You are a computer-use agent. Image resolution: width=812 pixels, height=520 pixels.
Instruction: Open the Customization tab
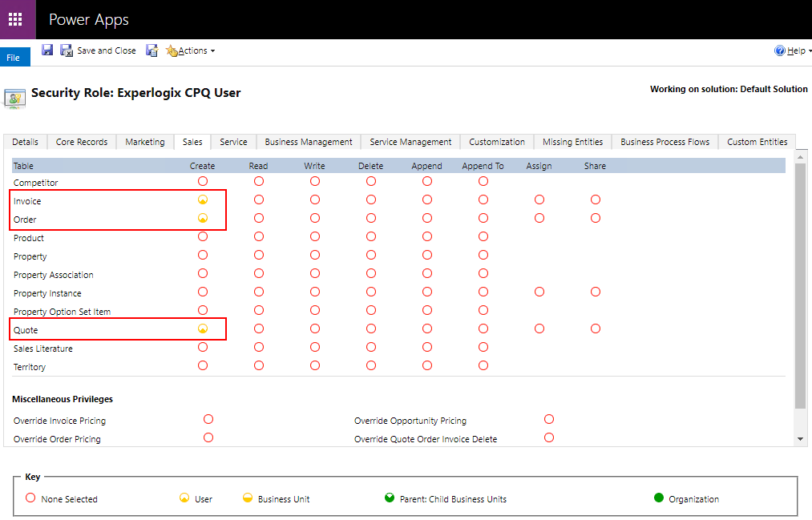tap(497, 142)
